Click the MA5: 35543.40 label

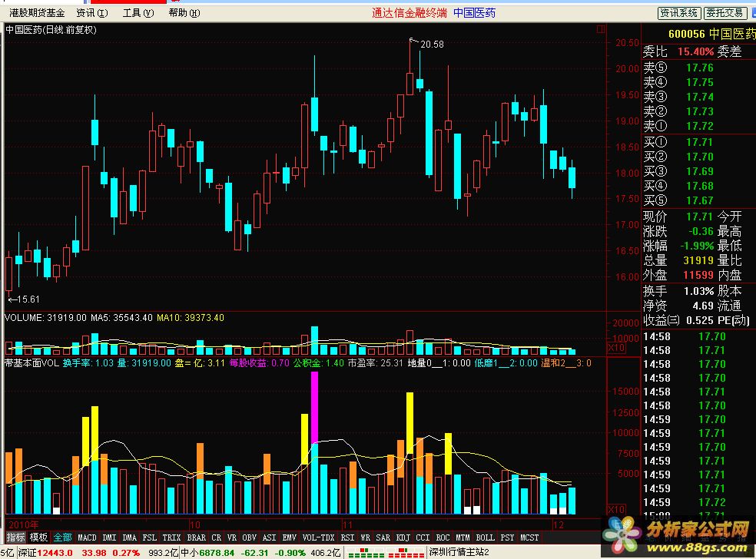tap(122, 318)
